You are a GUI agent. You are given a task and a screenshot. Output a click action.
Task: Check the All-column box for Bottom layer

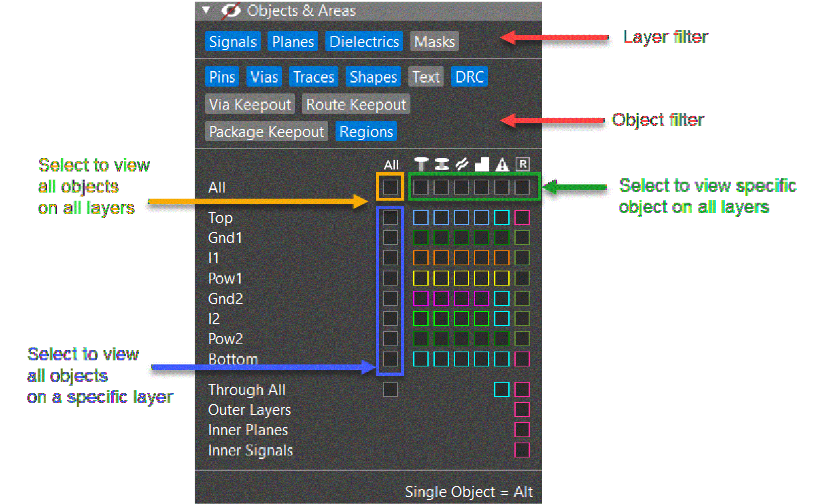click(x=391, y=359)
